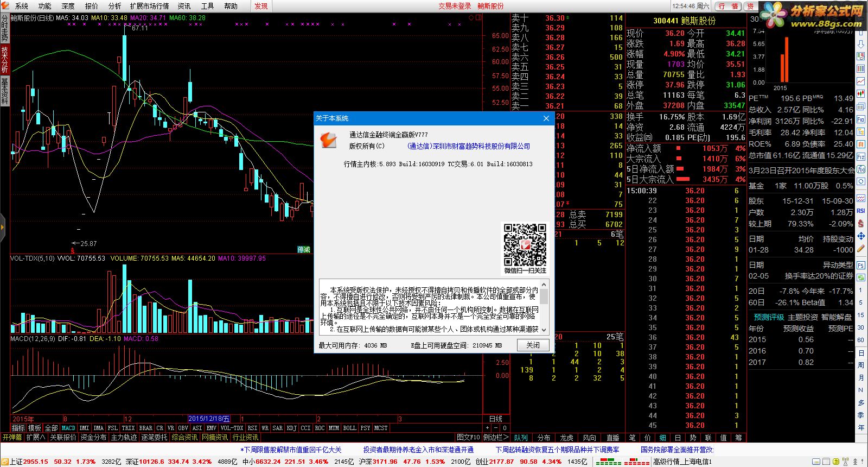Select the 季 quarterly period button
Screen dimensions: 868x467
(861, 415)
